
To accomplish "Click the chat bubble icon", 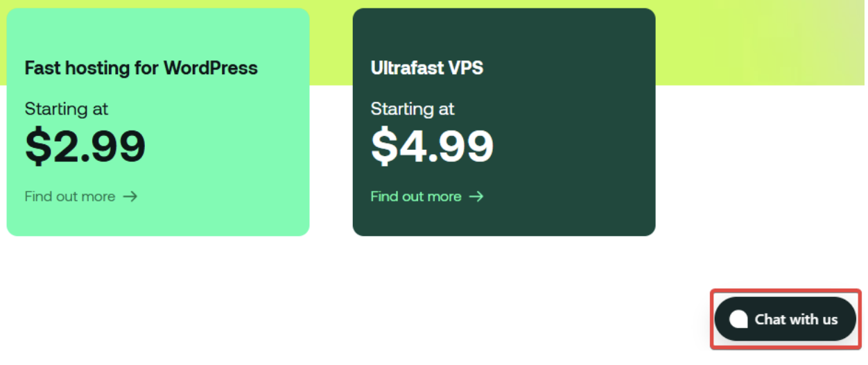I will click(x=738, y=319).
